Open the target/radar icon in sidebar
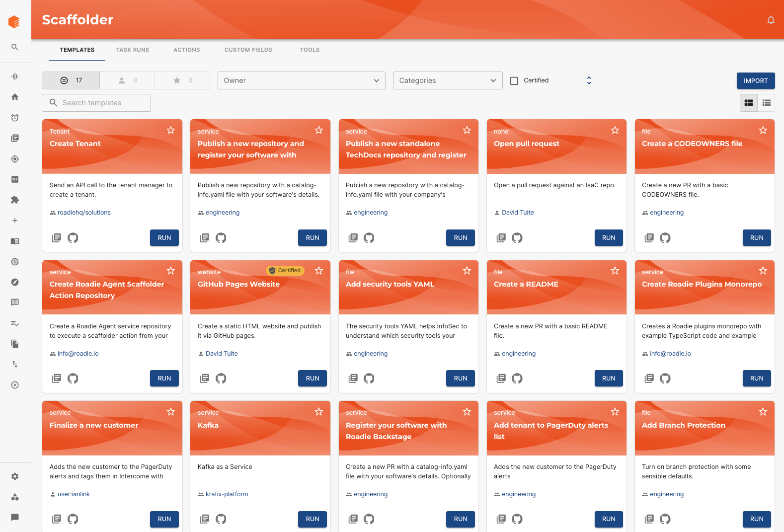Image resolution: width=784 pixels, height=532 pixels. (x=15, y=159)
